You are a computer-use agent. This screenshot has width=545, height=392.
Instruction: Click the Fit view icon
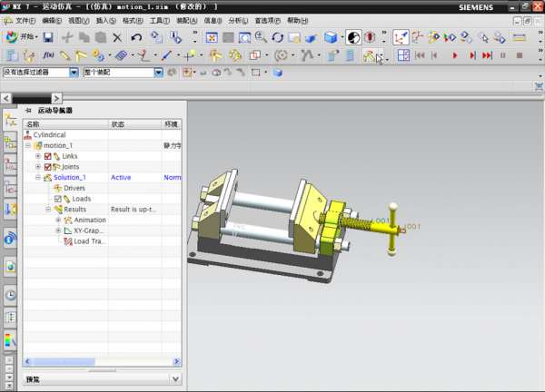pos(212,37)
